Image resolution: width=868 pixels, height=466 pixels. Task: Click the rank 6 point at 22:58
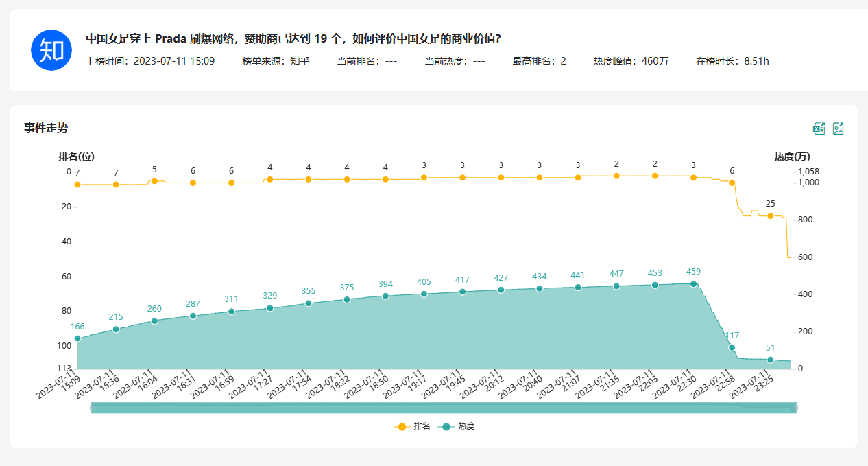point(732,183)
